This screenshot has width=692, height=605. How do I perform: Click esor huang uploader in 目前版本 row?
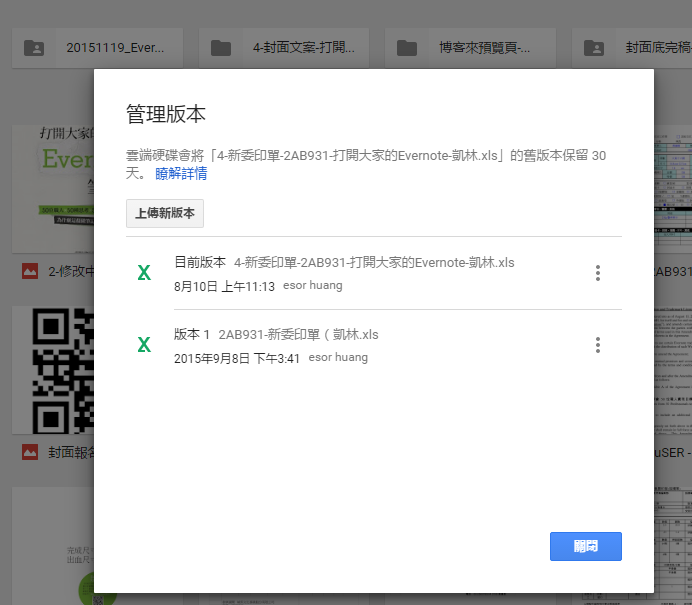[x=313, y=286]
